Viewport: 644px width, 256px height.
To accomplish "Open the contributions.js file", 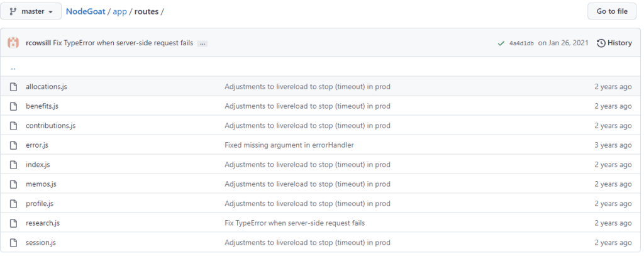I will 50,126.
